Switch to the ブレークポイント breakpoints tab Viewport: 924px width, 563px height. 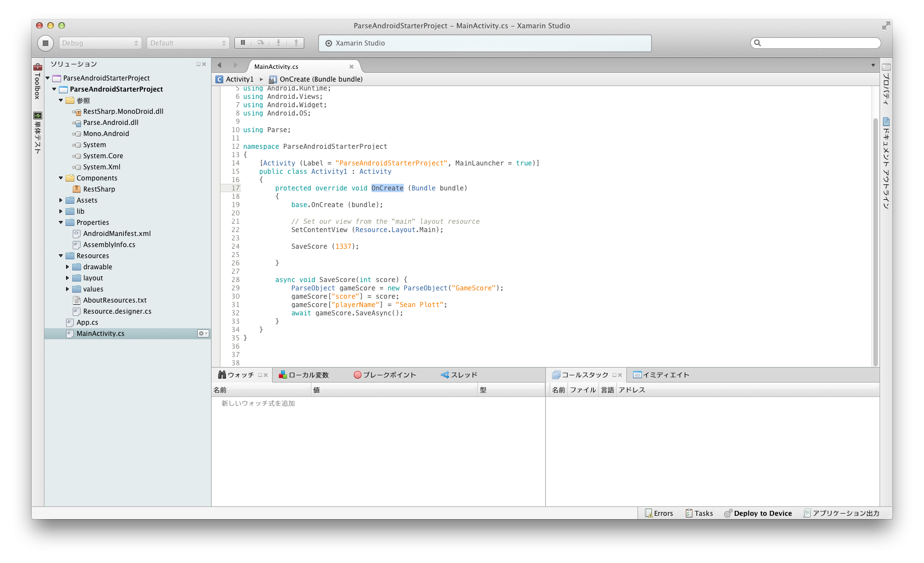tap(385, 375)
